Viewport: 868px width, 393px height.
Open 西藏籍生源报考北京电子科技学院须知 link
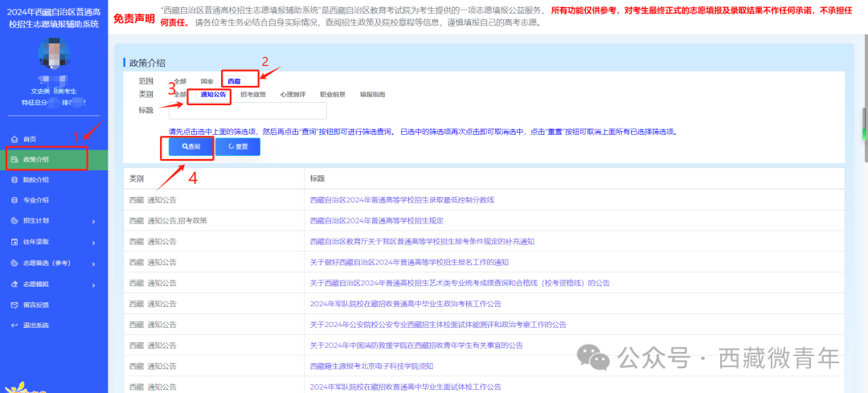[371, 366]
